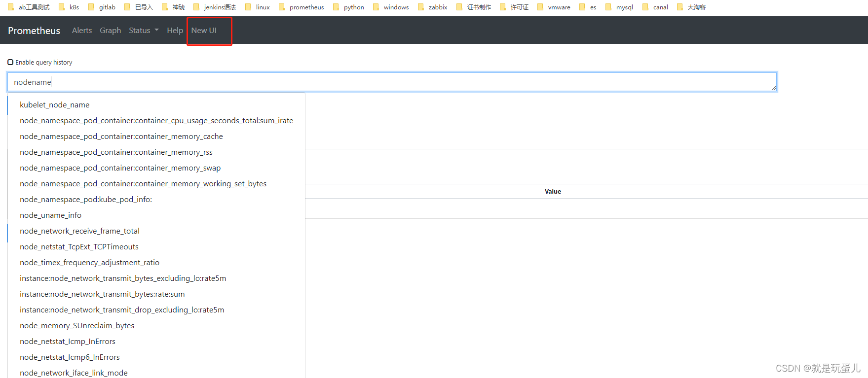Open the Graph page

(111, 30)
